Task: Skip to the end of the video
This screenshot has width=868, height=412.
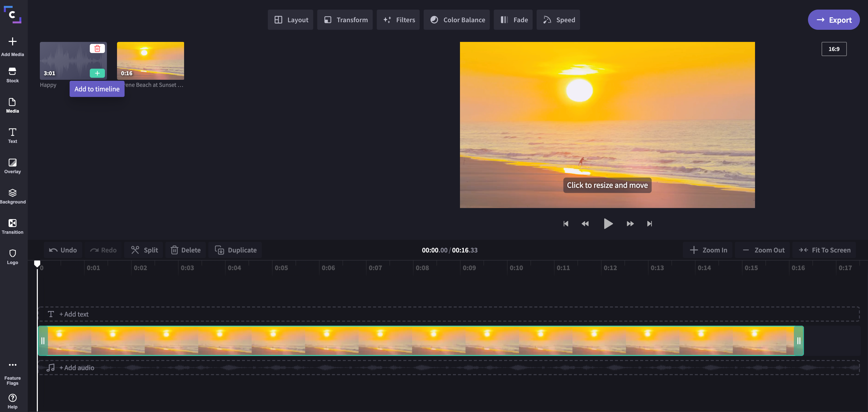Action: point(649,224)
